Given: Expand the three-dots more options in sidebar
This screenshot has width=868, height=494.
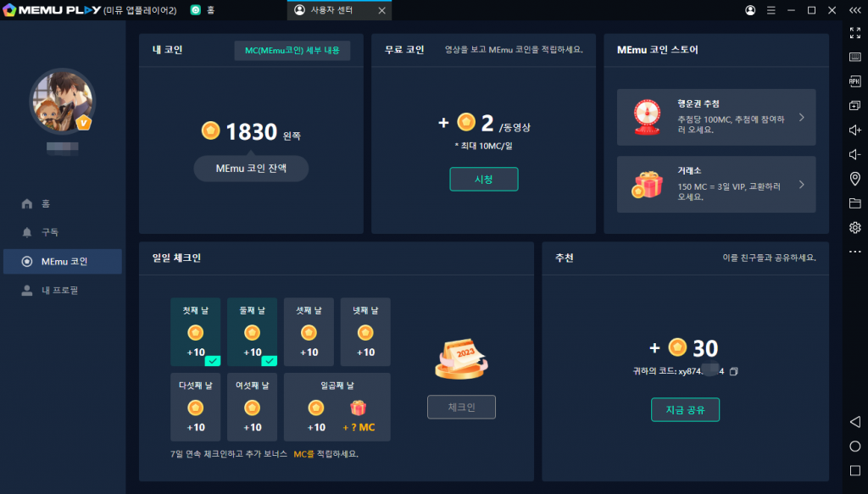Looking at the screenshot, I should (x=854, y=252).
